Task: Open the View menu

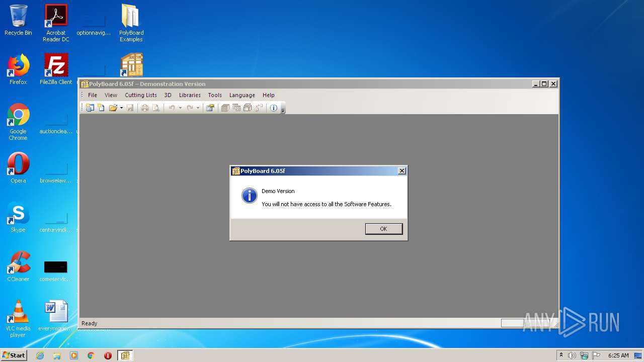Action: (x=111, y=95)
